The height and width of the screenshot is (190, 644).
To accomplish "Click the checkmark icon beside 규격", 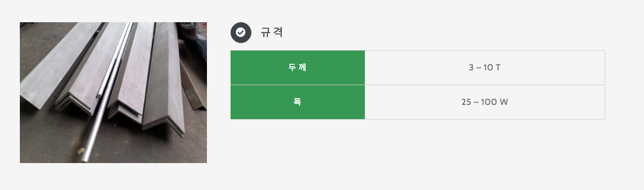I will (x=240, y=32).
